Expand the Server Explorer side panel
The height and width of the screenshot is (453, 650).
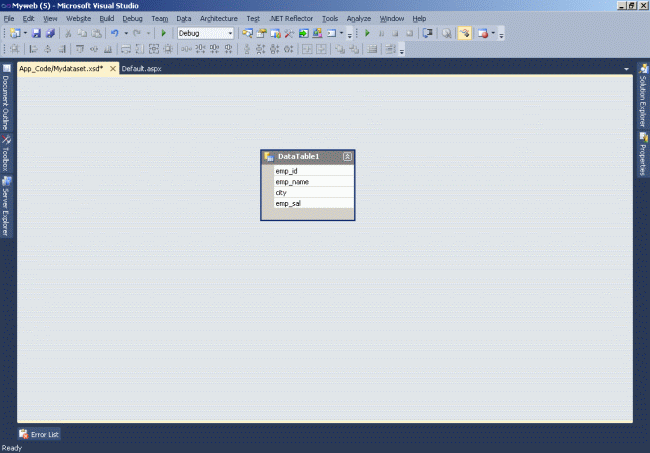(x=6, y=207)
